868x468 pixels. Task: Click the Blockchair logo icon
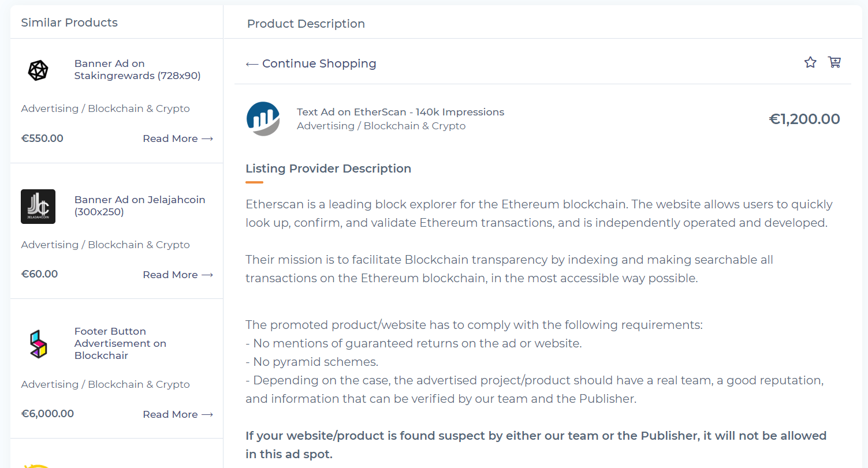[x=38, y=344]
